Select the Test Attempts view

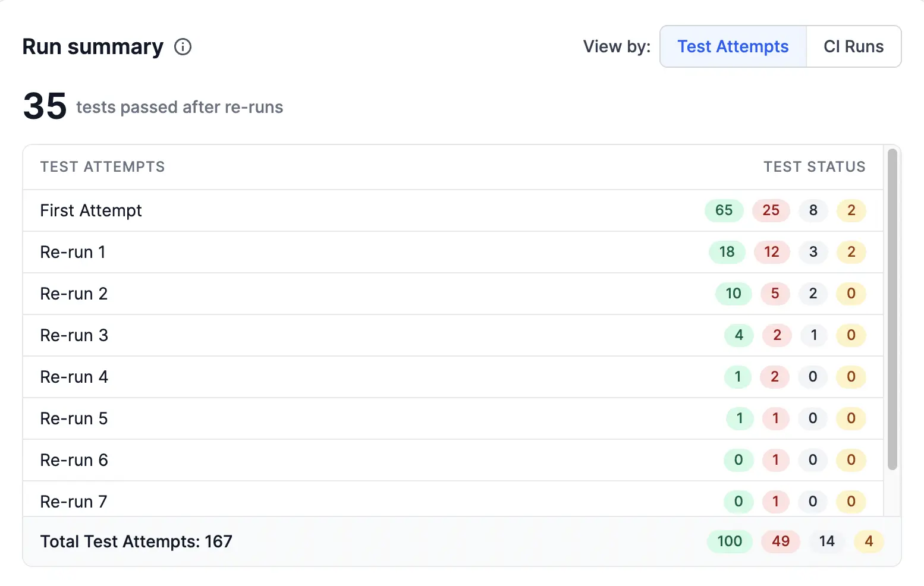733,46
